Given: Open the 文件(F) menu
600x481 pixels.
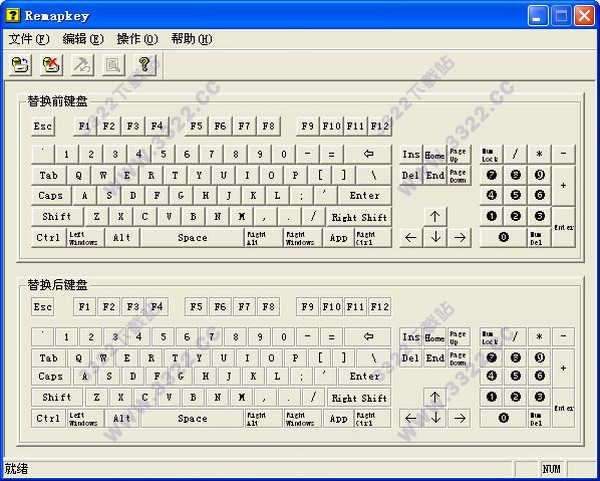Looking at the screenshot, I should (28, 39).
